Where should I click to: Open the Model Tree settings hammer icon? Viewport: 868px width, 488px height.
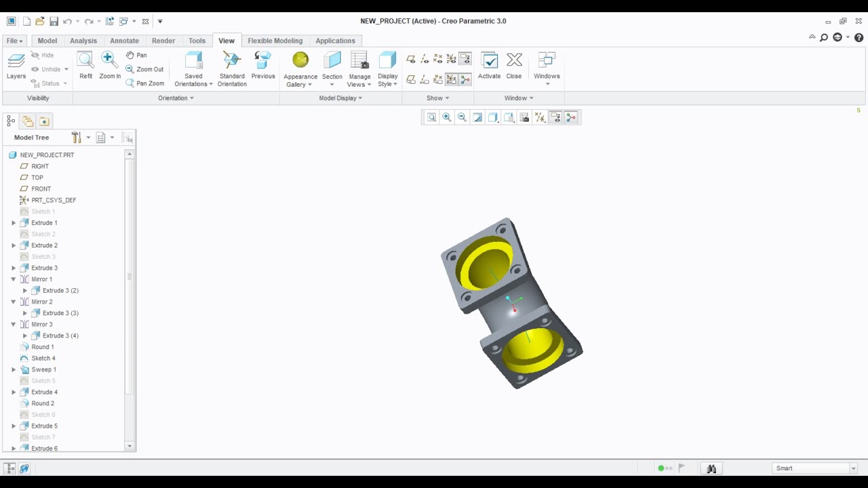(x=77, y=138)
